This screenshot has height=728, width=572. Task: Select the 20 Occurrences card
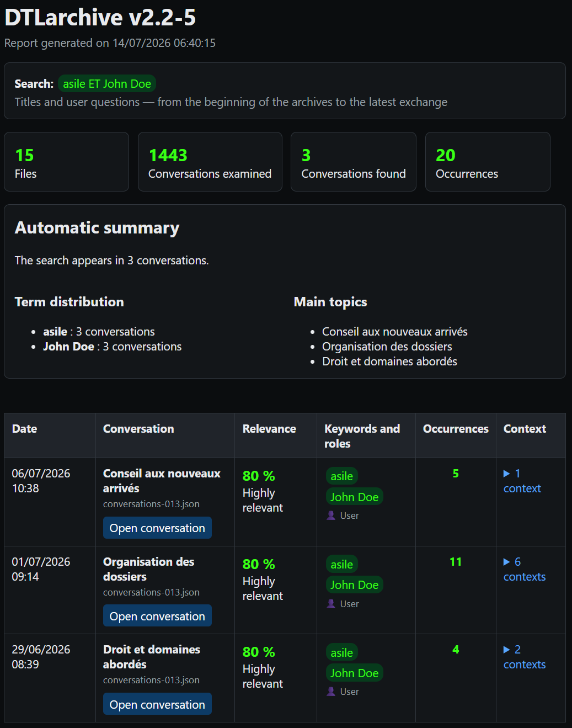click(488, 162)
